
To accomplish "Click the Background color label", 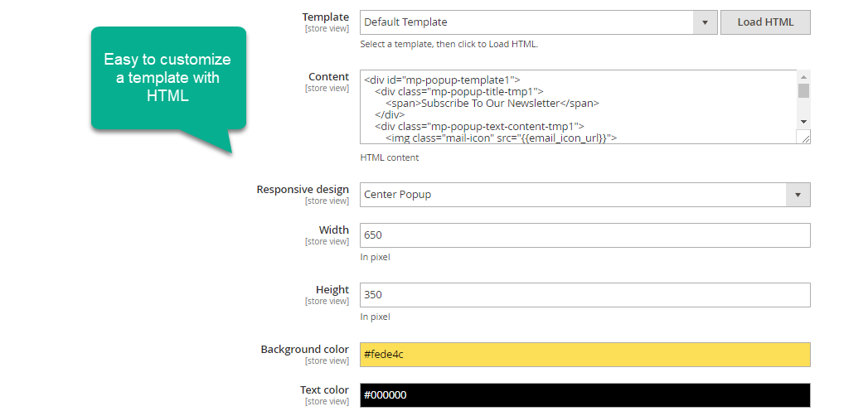I will [304, 350].
